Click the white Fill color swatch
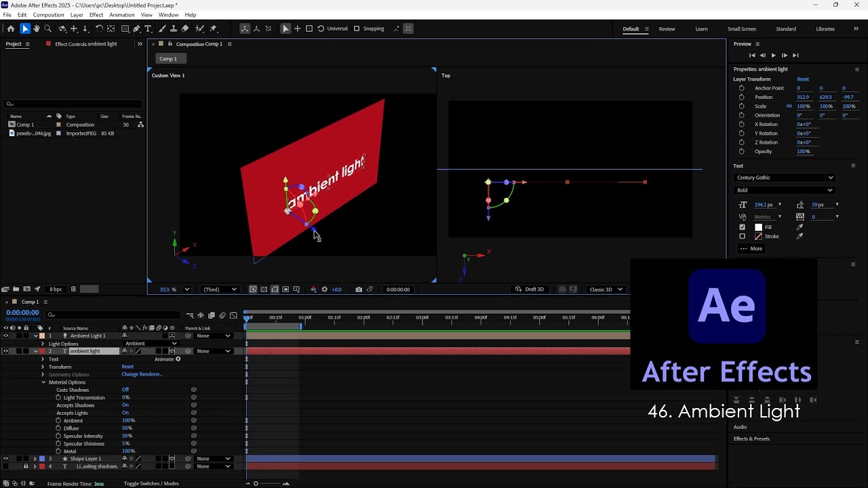This screenshot has width=868, height=488. (x=758, y=227)
